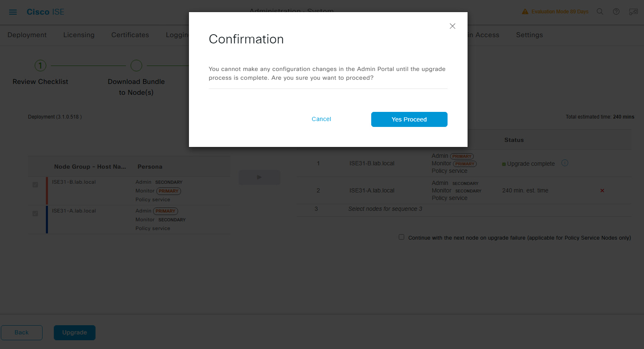Click Total estimated time 240 mins text
Viewport: 644px width, 349px height.
[x=600, y=117]
